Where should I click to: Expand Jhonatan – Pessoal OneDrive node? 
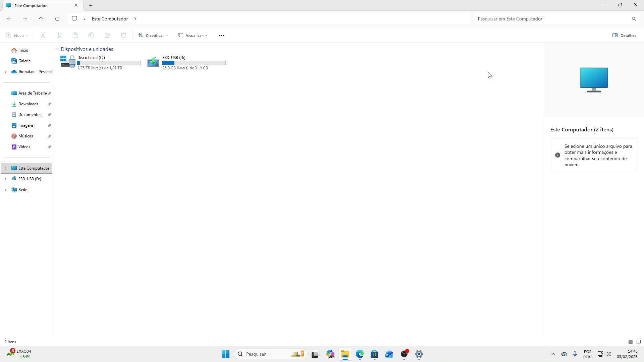pyautogui.click(x=5, y=72)
